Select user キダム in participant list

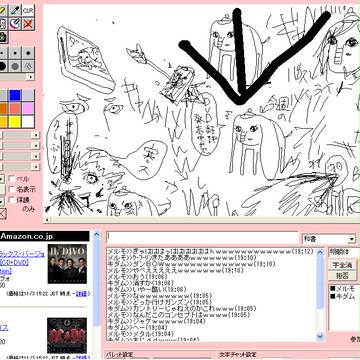pyautogui.click(x=343, y=297)
